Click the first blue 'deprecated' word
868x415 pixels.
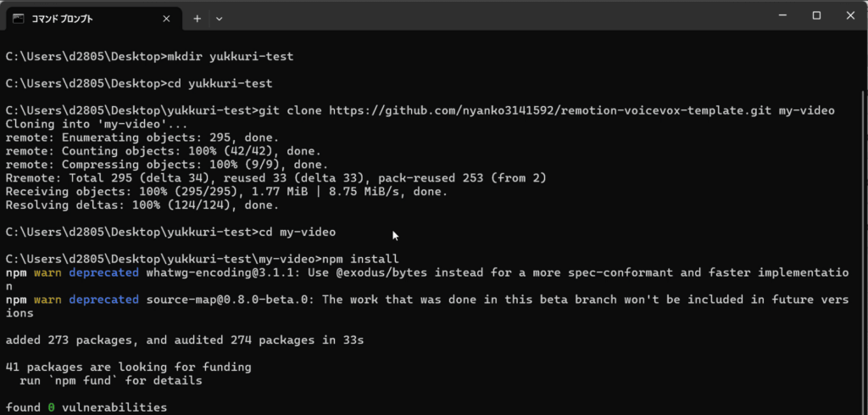[103, 272]
